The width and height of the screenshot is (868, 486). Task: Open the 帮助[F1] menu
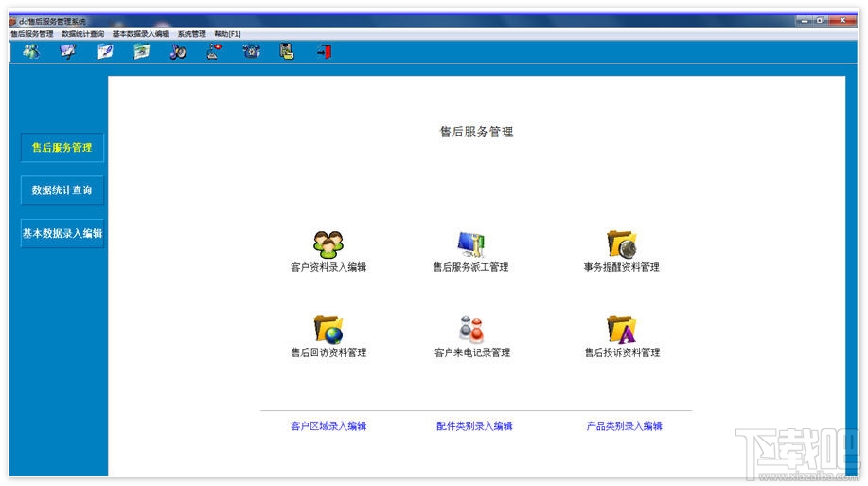227,34
